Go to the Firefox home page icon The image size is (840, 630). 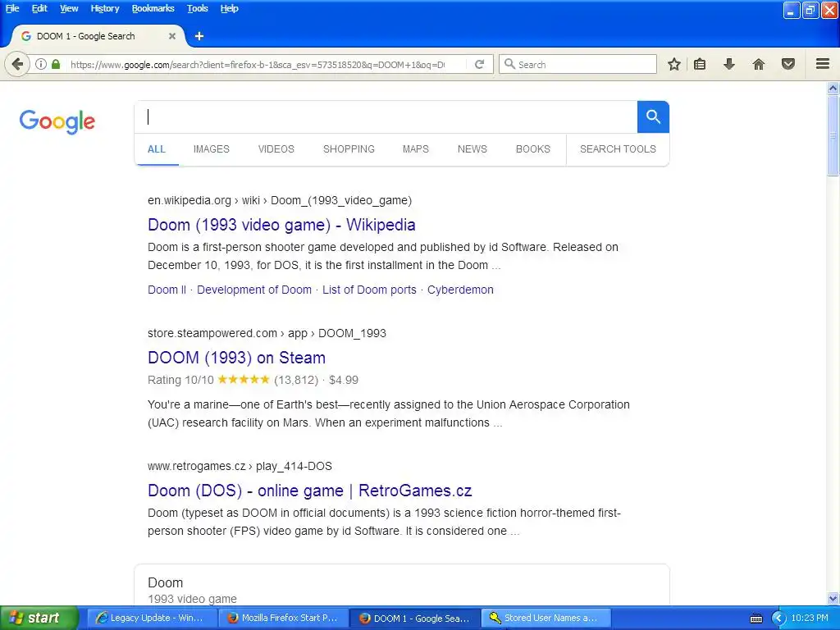tap(759, 65)
